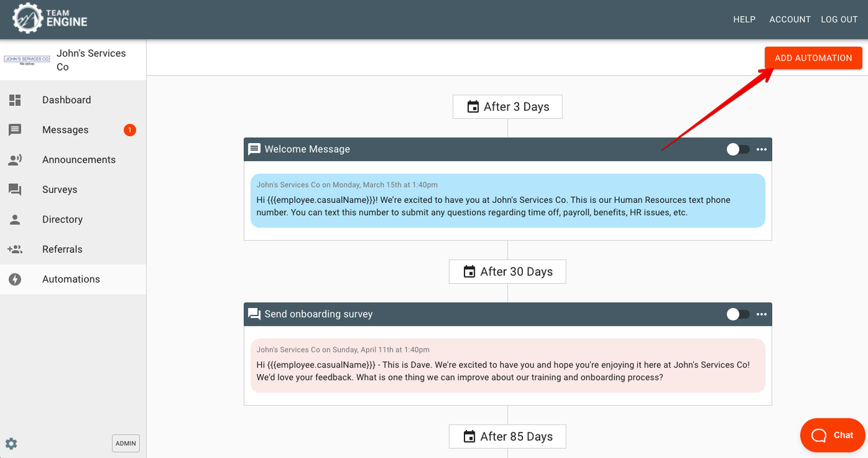The image size is (868, 458).
Task: Click the Surveys chat icon
Action: [x=15, y=190]
